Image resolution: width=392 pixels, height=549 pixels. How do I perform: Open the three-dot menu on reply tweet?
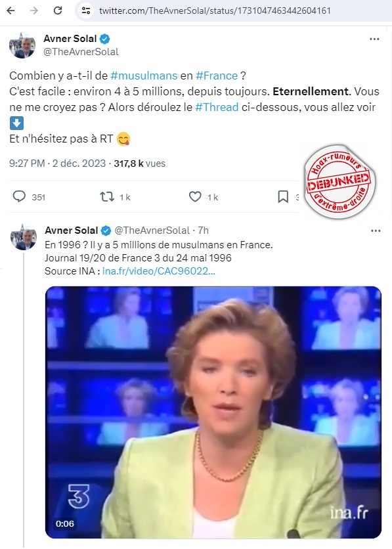[376, 231]
